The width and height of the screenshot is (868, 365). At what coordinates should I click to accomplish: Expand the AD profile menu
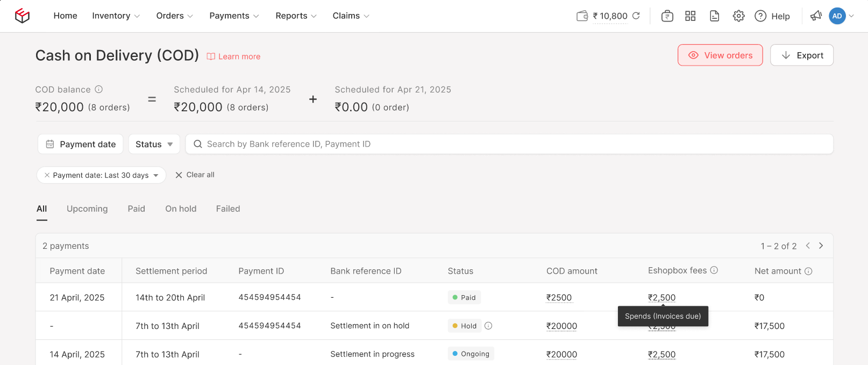(842, 16)
